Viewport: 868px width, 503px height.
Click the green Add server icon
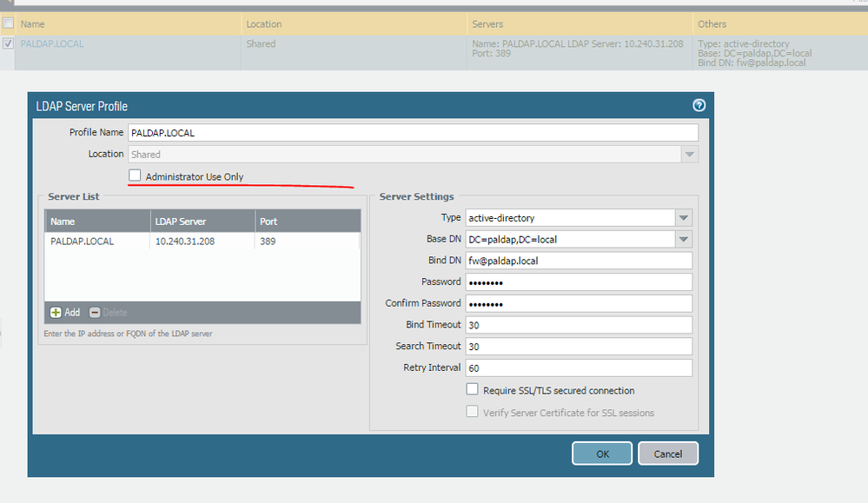click(56, 313)
